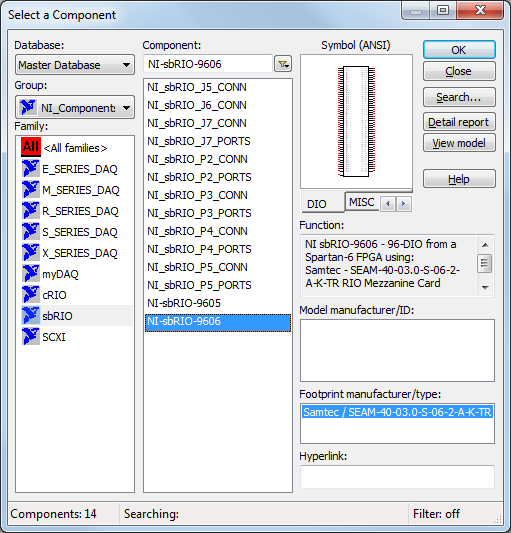The height and width of the screenshot is (533, 511).
Task: Select the X_SERIES_DAQ family icon
Action: (31, 253)
